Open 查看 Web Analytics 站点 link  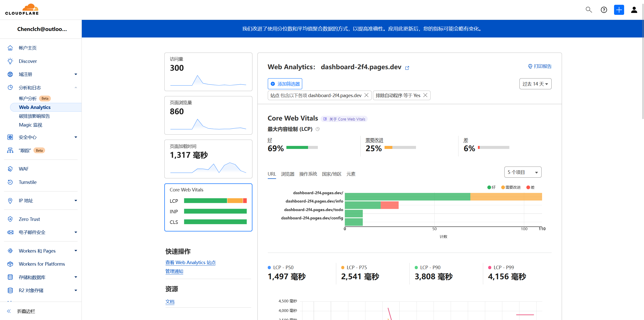(x=190, y=262)
